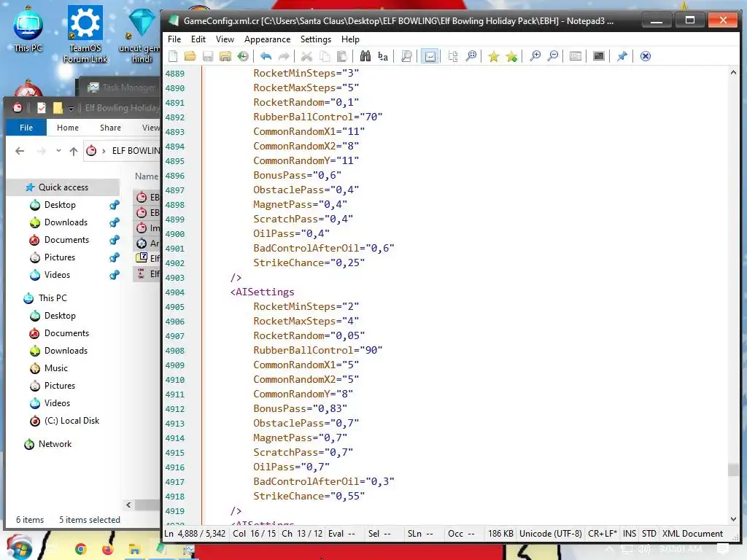Zoom in using magnifier plus icon
Screen dimensions: 747x560
point(535,56)
